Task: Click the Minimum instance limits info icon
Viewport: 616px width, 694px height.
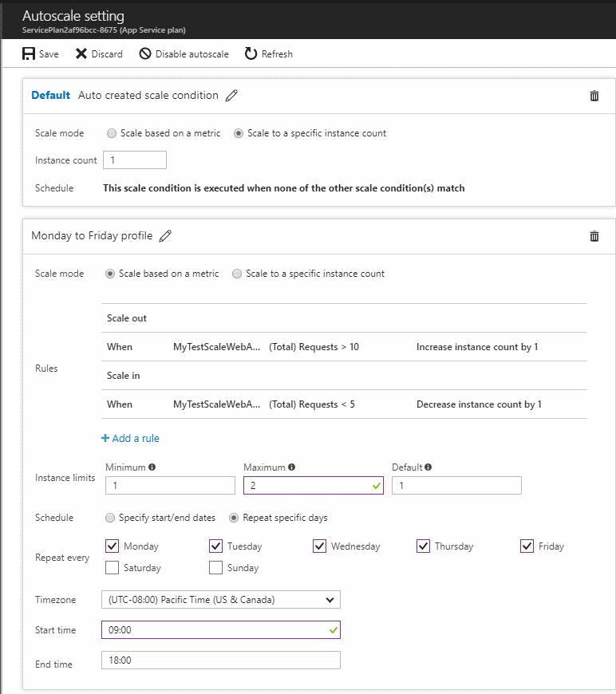Action: [x=152, y=467]
